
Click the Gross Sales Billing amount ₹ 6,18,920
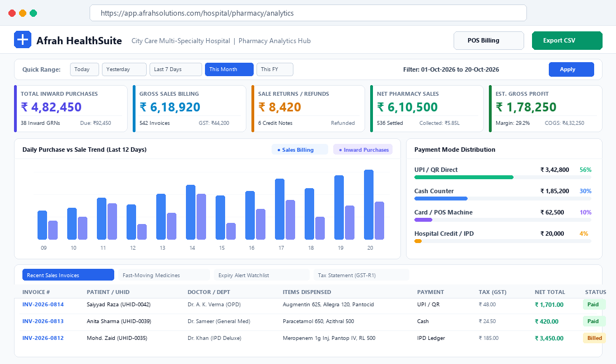(170, 107)
